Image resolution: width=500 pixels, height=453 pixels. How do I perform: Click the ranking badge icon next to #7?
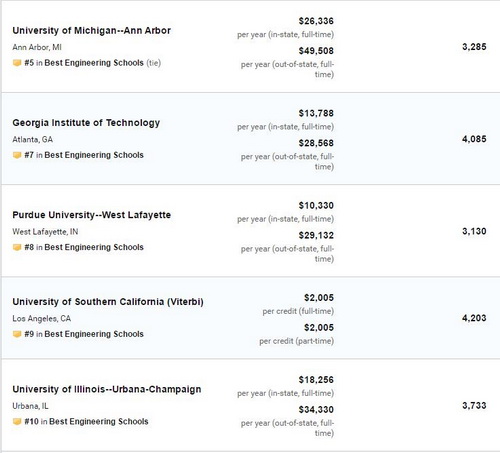click(17, 155)
